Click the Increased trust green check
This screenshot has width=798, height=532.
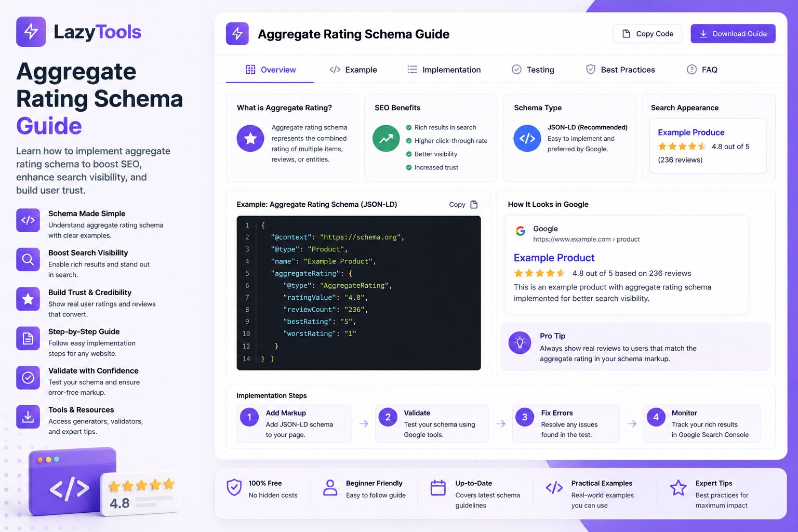409,167
